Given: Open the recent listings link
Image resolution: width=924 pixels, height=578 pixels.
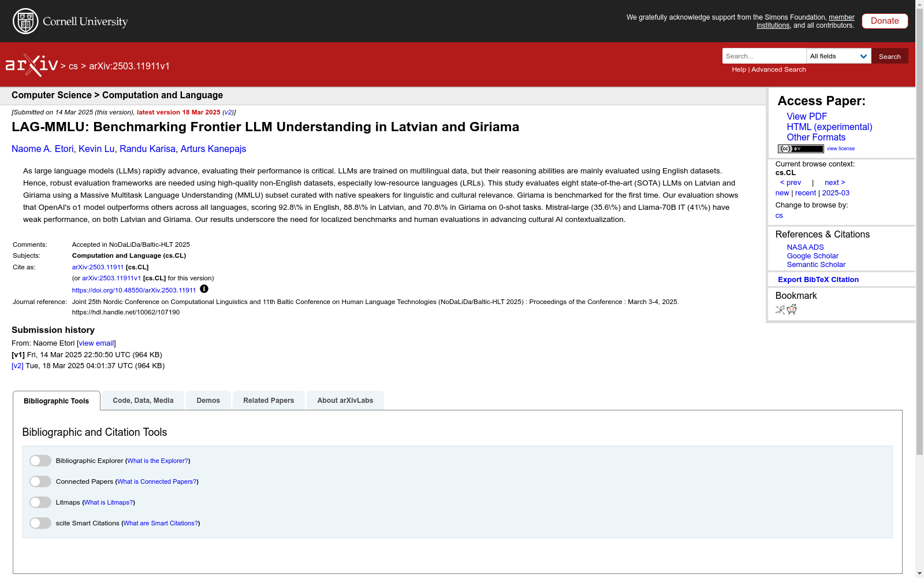Looking at the screenshot, I should (x=806, y=193).
